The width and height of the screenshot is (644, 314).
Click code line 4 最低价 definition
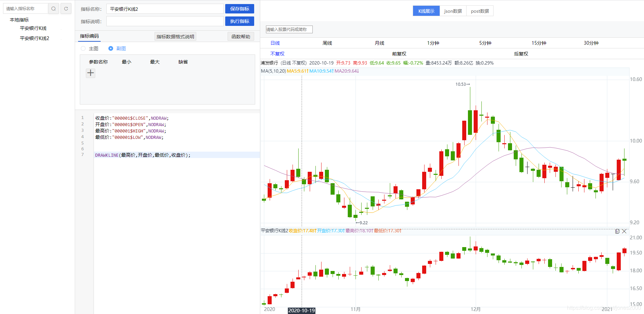[x=129, y=137]
